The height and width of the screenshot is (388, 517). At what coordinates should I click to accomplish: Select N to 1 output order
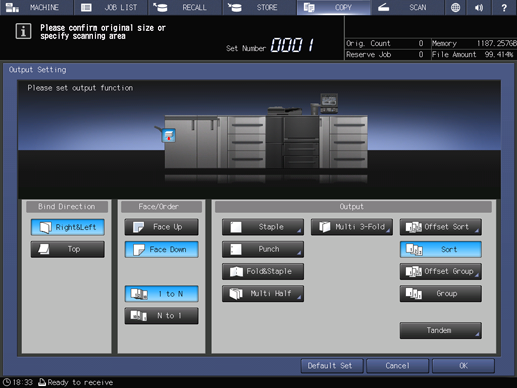pos(162,315)
